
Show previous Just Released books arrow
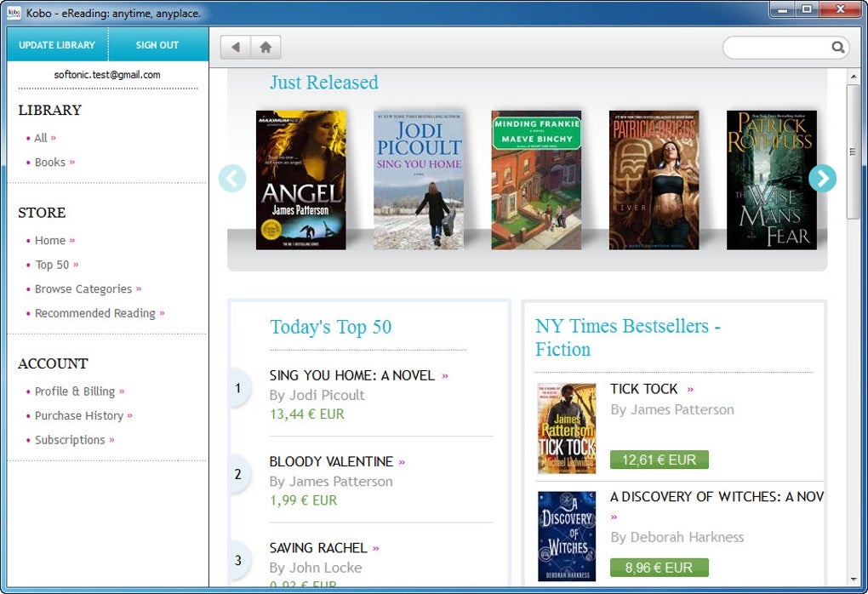tap(232, 178)
